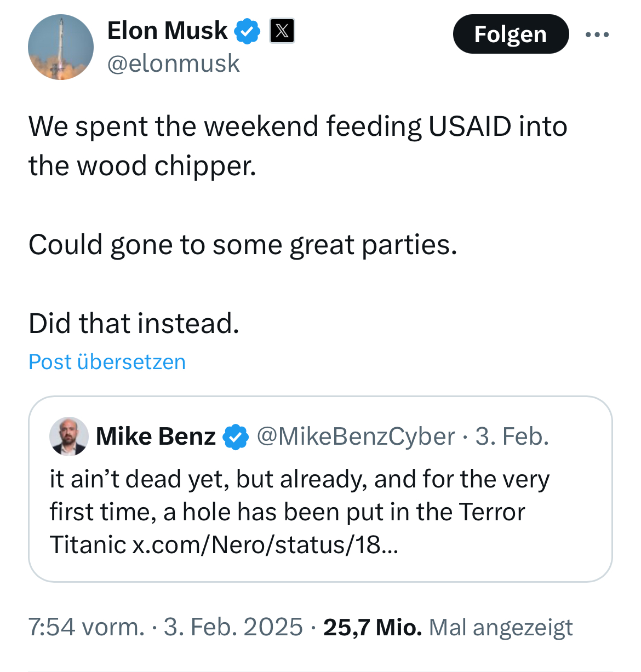
Task: Click Mike Benz's blue verified badge
Action: click(x=236, y=437)
